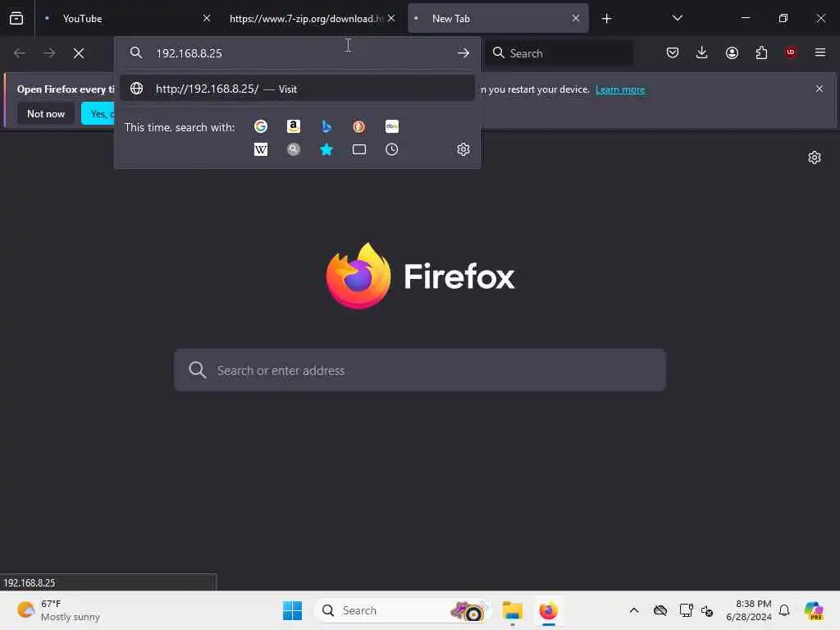This screenshot has width=840, height=630.
Task: Go forward one page
Action: click(x=49, y=53)
